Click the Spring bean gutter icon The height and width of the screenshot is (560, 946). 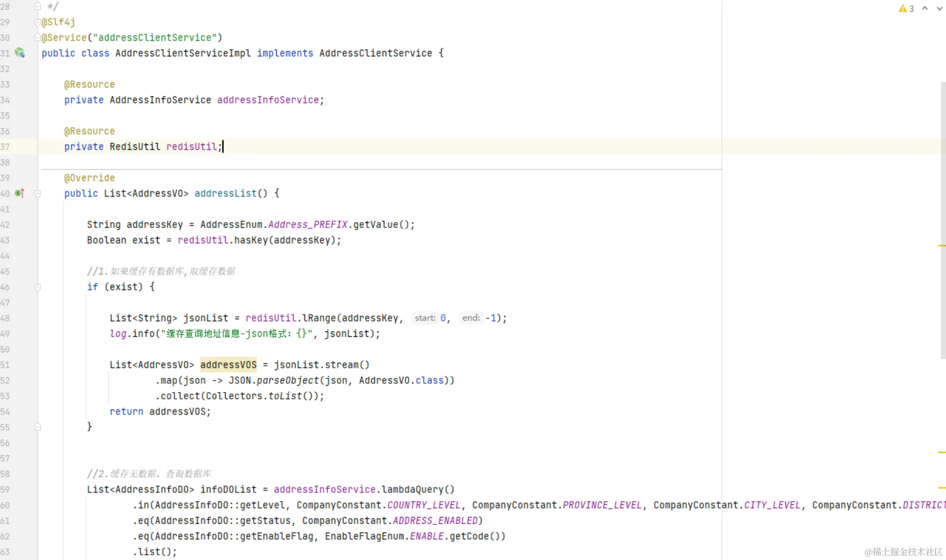(x=20, y=52)
